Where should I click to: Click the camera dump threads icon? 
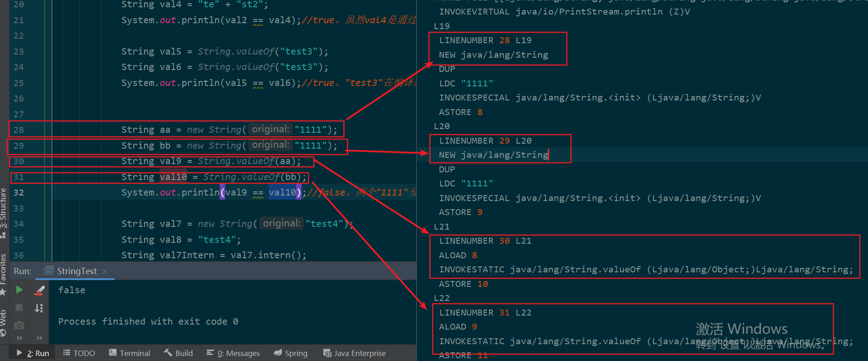click(19, 325)
